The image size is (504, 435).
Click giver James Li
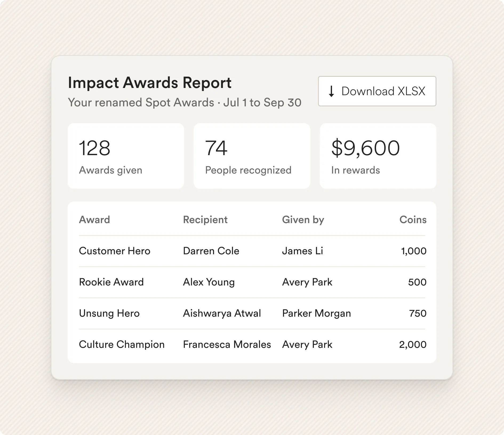click(x=303, y=251)
